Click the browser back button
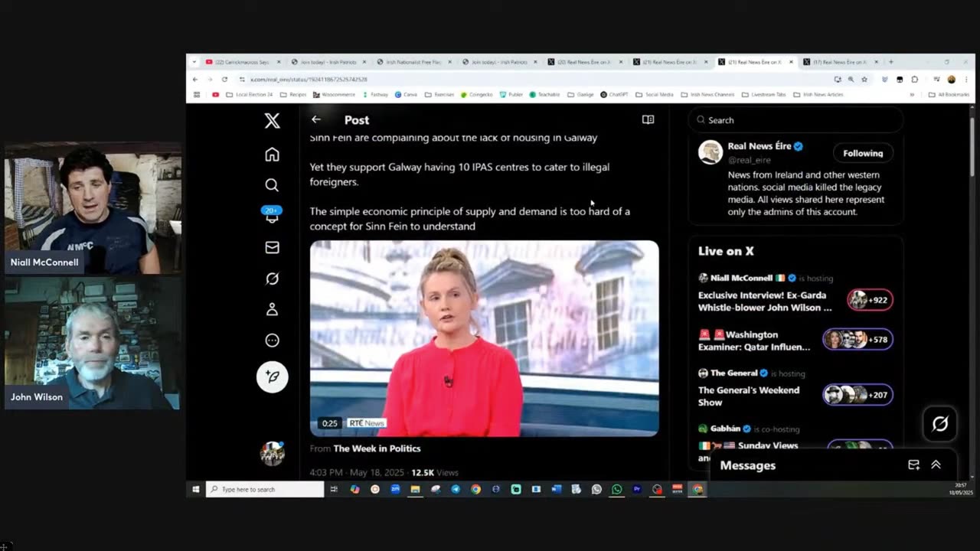The image size is (980, 551). 195,79
